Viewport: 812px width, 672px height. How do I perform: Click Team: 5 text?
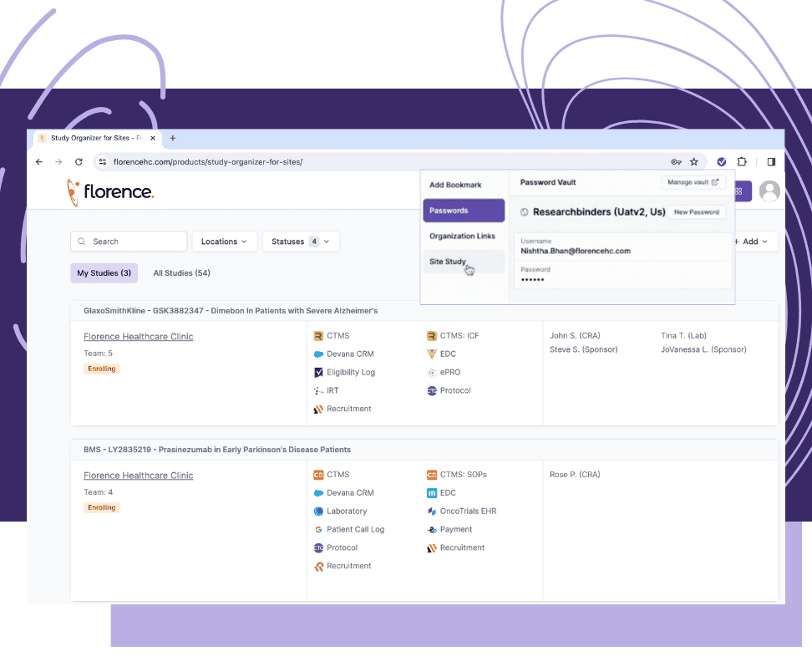tap(98, 354)
